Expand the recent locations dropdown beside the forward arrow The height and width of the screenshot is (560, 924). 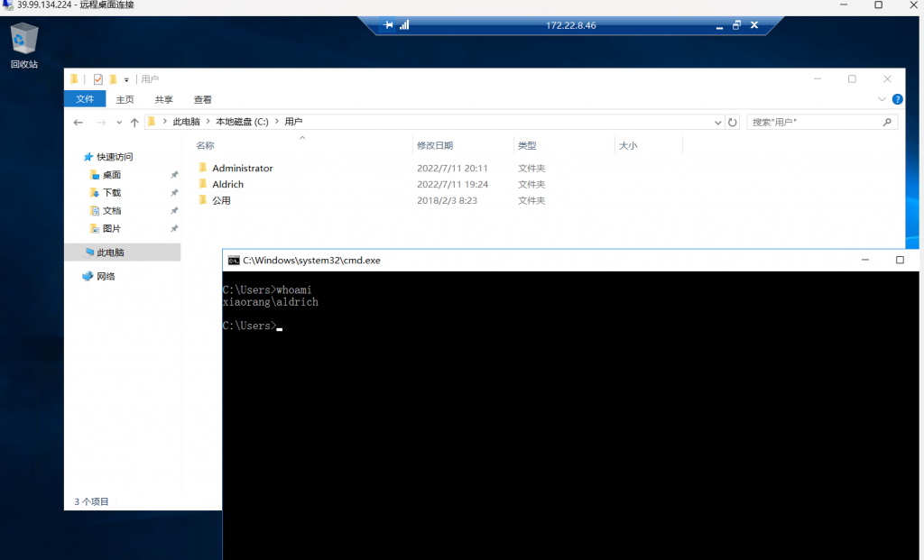point(118,122)
